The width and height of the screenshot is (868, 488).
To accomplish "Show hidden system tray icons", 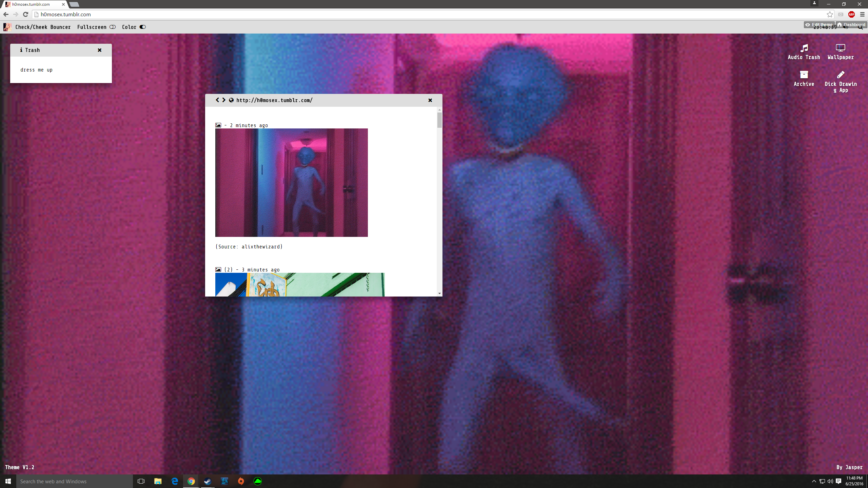I will coord(814,481).
